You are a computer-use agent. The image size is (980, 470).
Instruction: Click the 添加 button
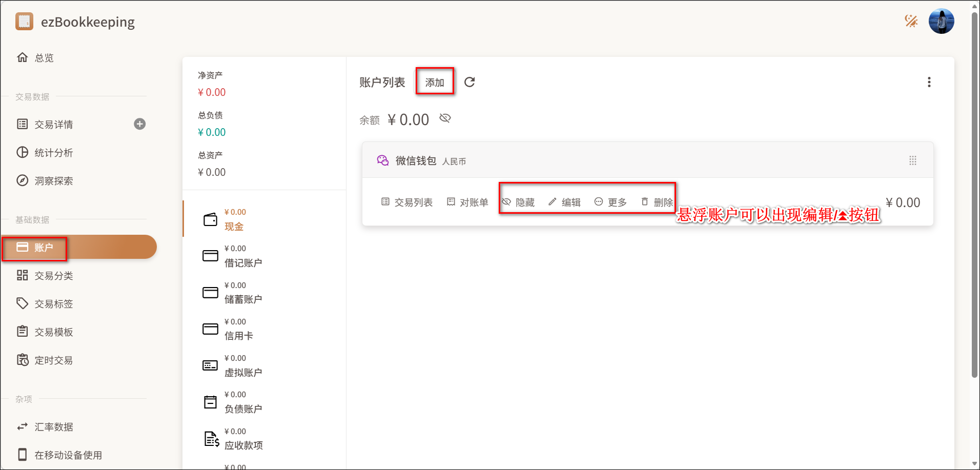coord(435,83)
